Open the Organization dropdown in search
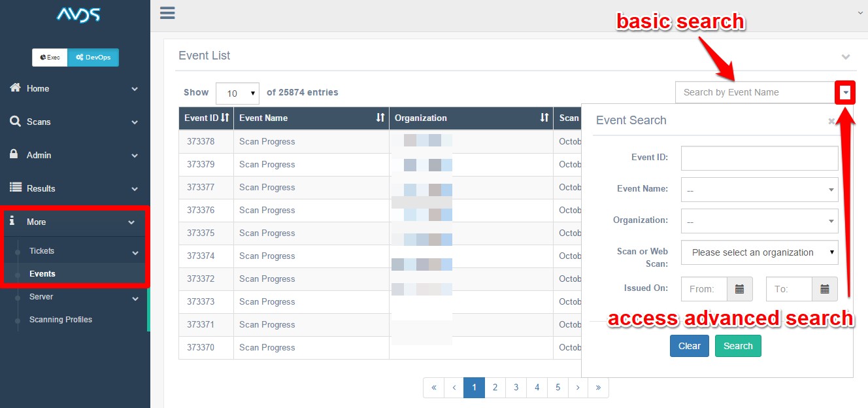The image size is (868, 408). coord(759,221)
